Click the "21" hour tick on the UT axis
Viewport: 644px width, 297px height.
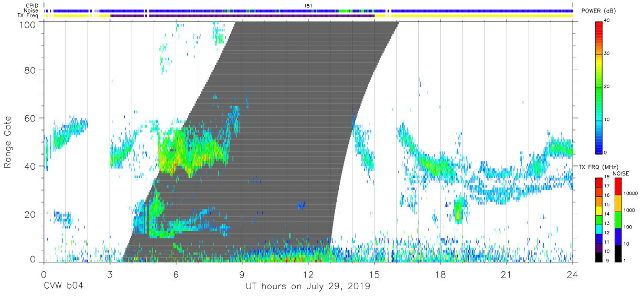click(507, 274)
